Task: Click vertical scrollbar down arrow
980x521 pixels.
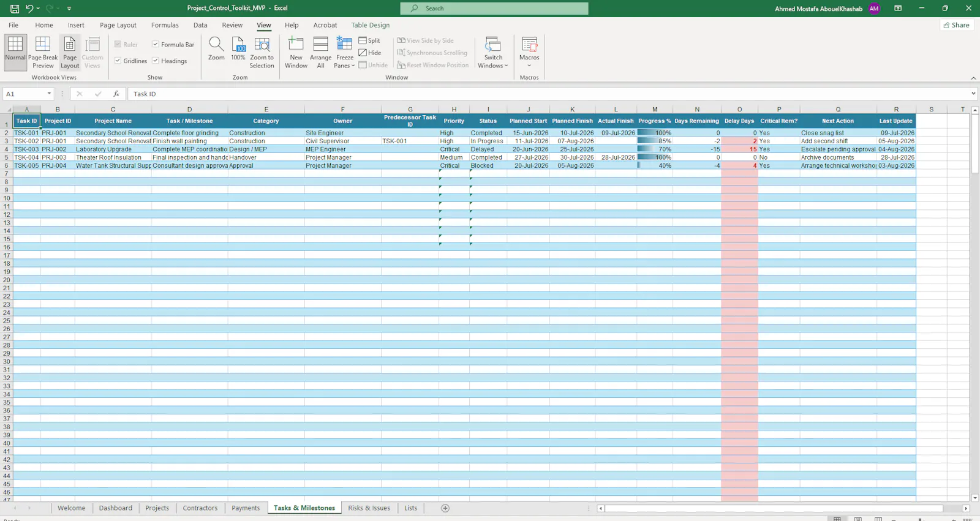Action: pos(975,498)
